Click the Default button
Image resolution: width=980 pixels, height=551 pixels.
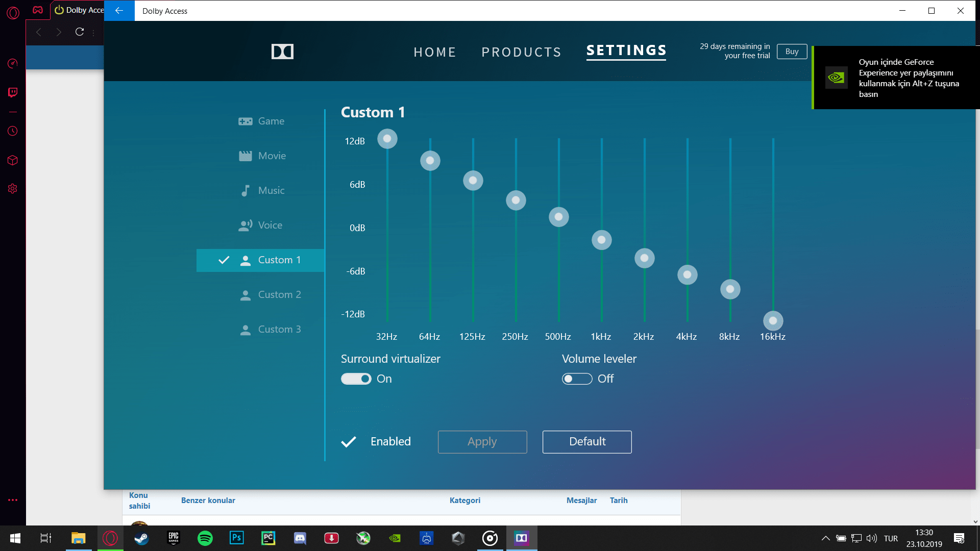coord(587,442)
